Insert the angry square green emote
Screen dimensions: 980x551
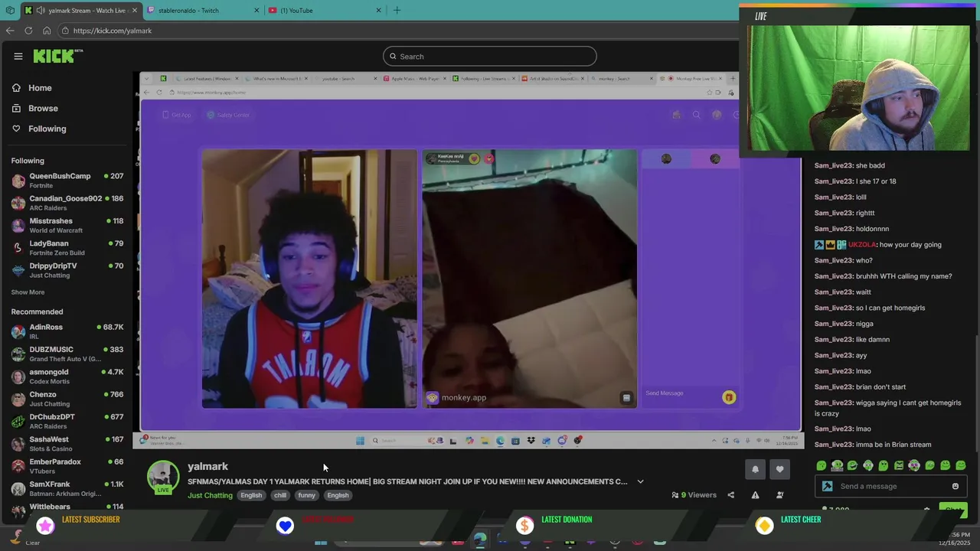click(899, 465)
